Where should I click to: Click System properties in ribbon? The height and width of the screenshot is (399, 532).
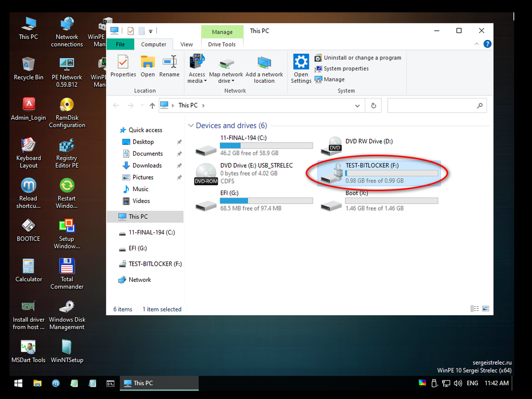342,68
